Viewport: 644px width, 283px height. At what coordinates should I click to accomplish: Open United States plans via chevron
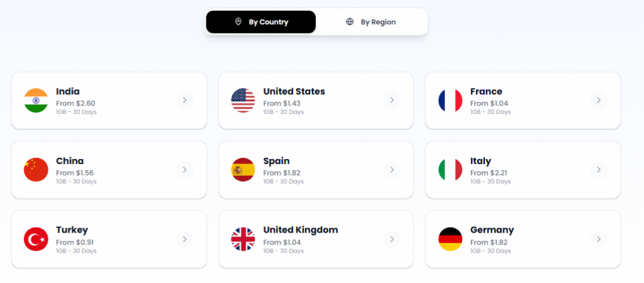391,100
